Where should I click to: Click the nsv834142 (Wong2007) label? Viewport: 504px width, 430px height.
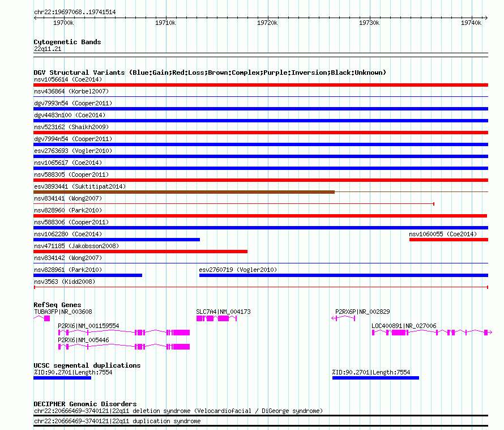coord(68,258)
